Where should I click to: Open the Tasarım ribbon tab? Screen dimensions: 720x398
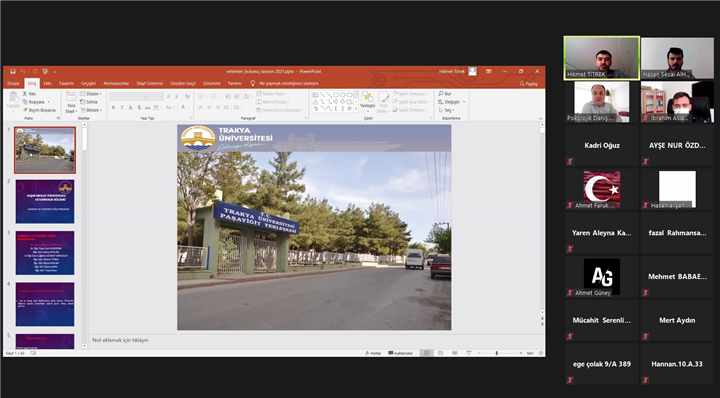(66, 84)
